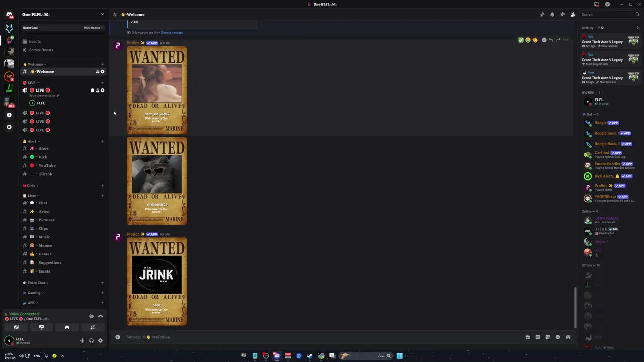Screen dimensions: 644x362
Task: Add the check mark reaction to message
Action: point(521,40)
